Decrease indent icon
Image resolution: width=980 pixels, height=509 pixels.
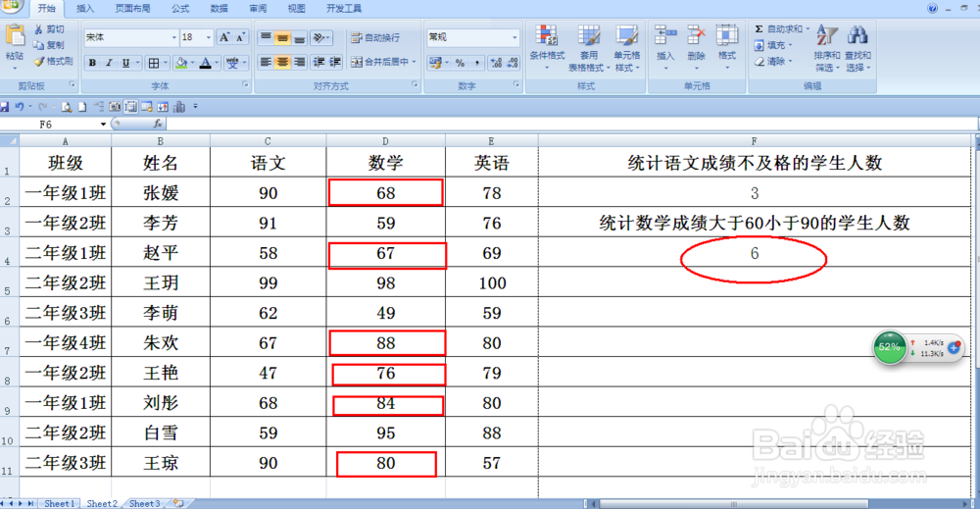tap(318, 62)
